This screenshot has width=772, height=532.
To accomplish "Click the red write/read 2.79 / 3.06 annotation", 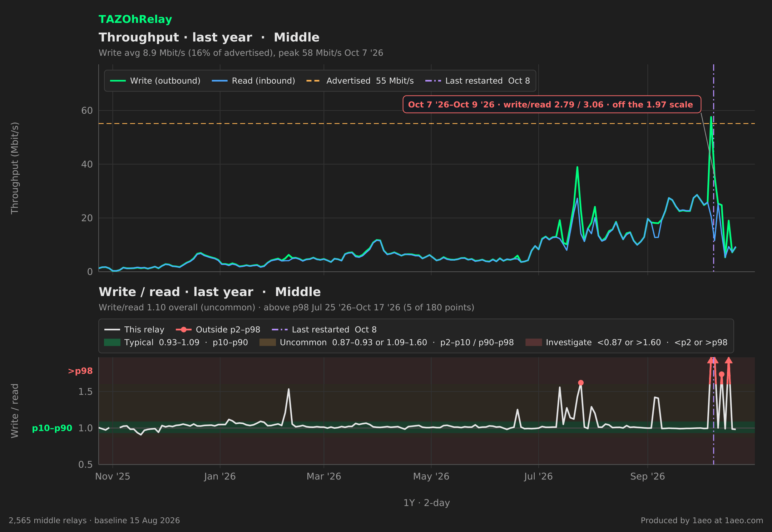I will click(x=551, y=104).
